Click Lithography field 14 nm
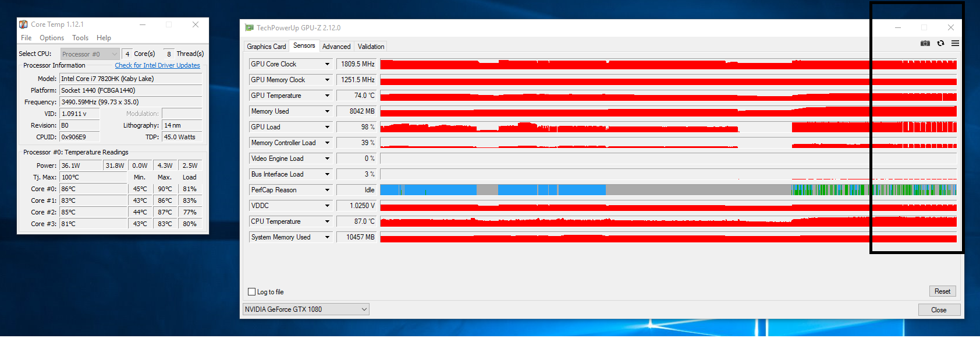Viewport: 980px width, 338px height. pos(182,125)
